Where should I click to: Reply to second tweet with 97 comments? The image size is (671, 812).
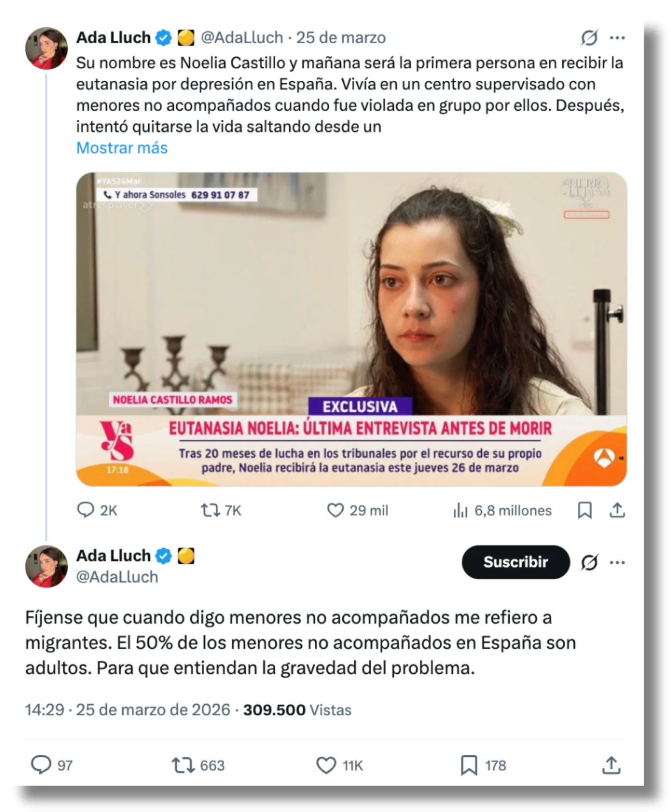point(41,765)
